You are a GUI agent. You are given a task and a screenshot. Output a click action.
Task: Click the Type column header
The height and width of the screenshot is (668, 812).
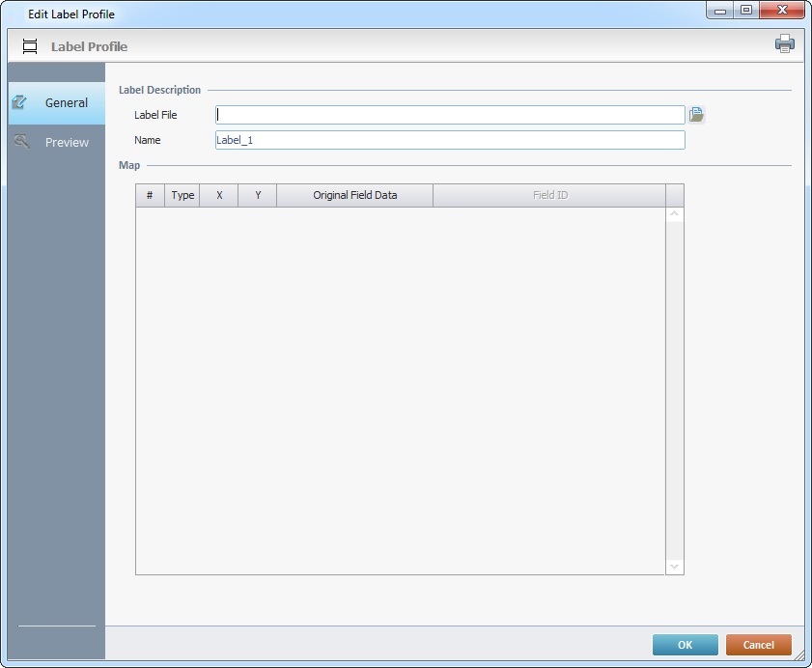pos(182,195)
